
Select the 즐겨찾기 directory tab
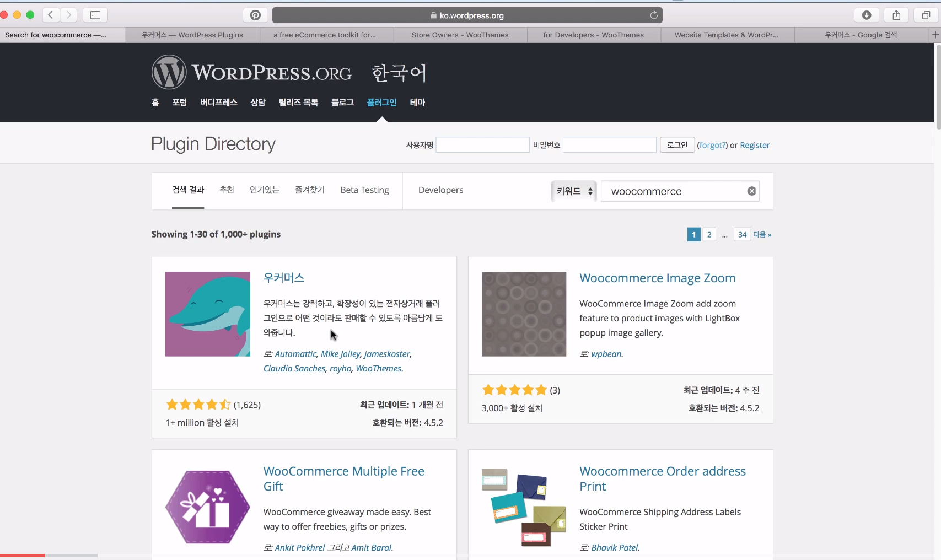pyautogui.click(x=310, y=190)
